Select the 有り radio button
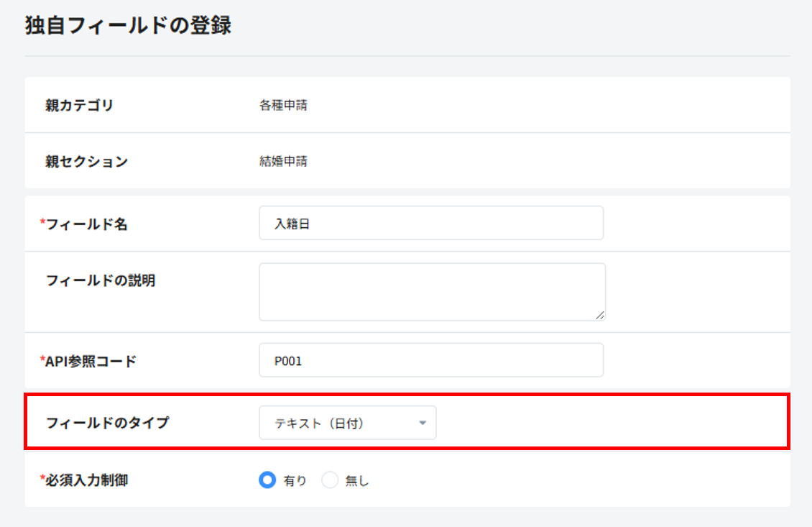The width and height of the screenshot is (812, 527). (267, 481)
